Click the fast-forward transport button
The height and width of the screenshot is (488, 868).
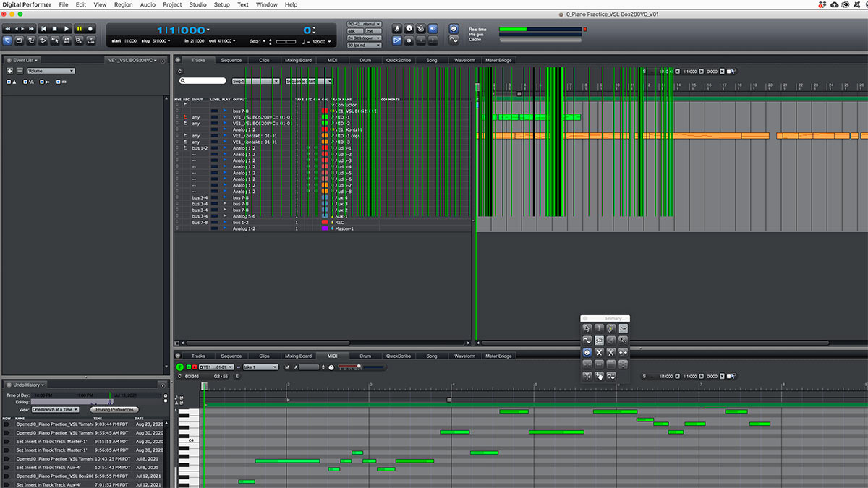click(31, 29)
